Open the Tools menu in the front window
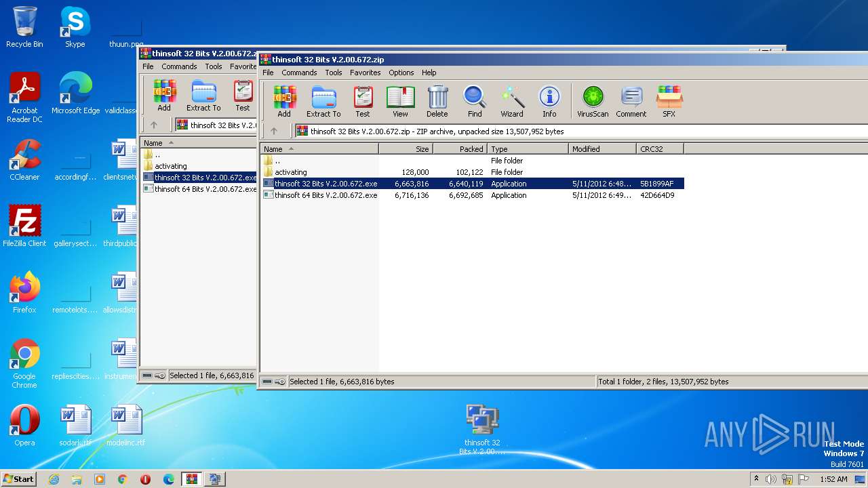868x488 pixels. pyautogui.click(x=334, y=73)
